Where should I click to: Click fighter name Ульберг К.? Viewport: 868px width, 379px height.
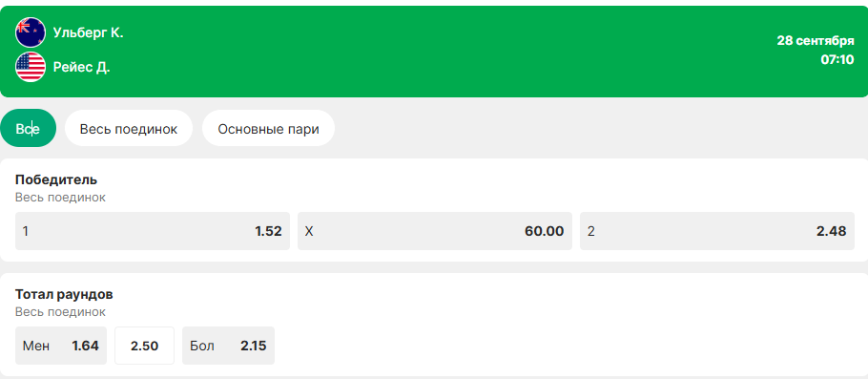pyautogui.click(x=88, y=32)
